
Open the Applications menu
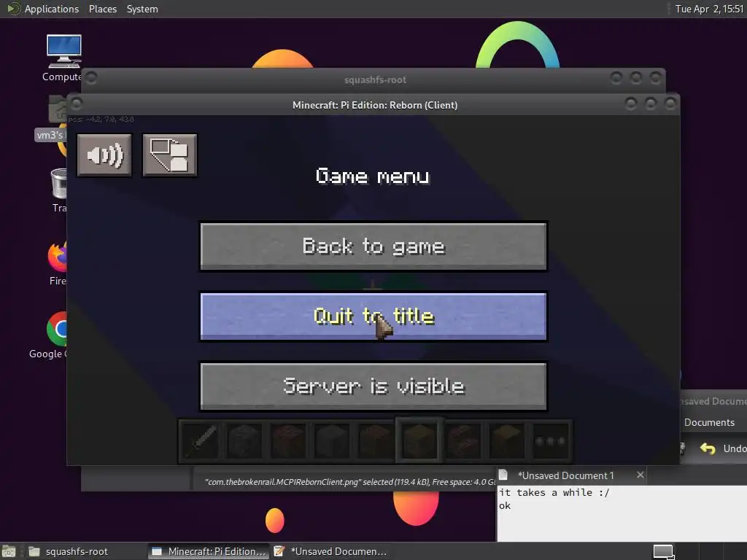click(x=43, y=9)
